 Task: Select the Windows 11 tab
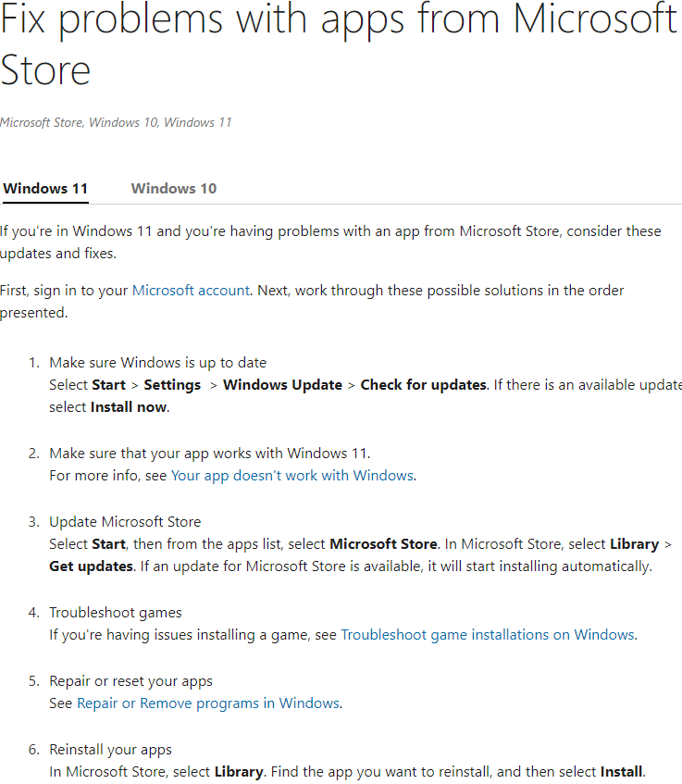[x=45, y=189]
